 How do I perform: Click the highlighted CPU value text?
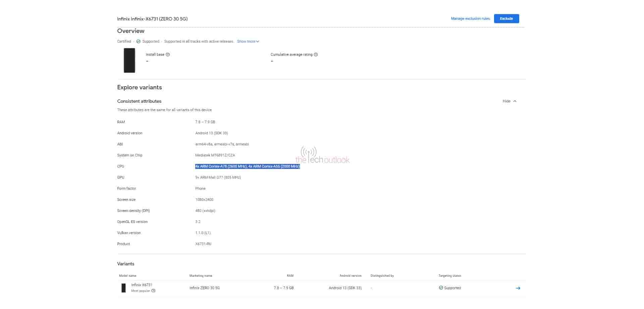(247, 167)
